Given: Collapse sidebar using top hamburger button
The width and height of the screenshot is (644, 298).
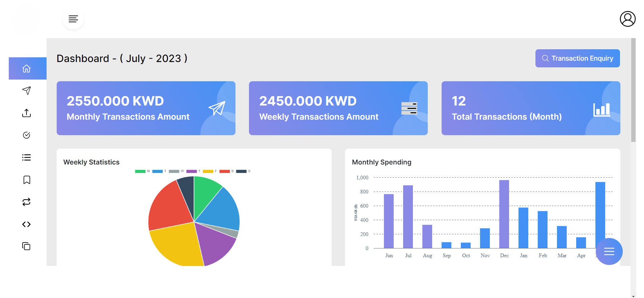Looking at the screenshot, I should click(73, 19).
